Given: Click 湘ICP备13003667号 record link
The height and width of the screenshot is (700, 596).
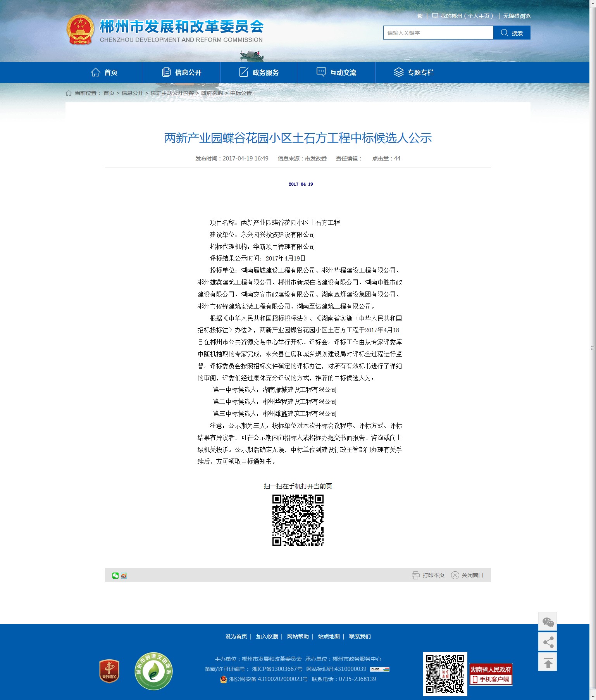Looking at the screenshot, I should pos(277,669).
